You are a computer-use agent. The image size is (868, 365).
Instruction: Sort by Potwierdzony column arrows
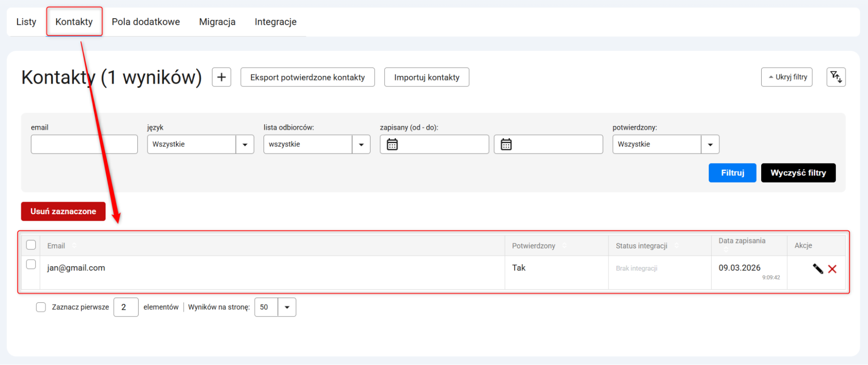point(564,246)
